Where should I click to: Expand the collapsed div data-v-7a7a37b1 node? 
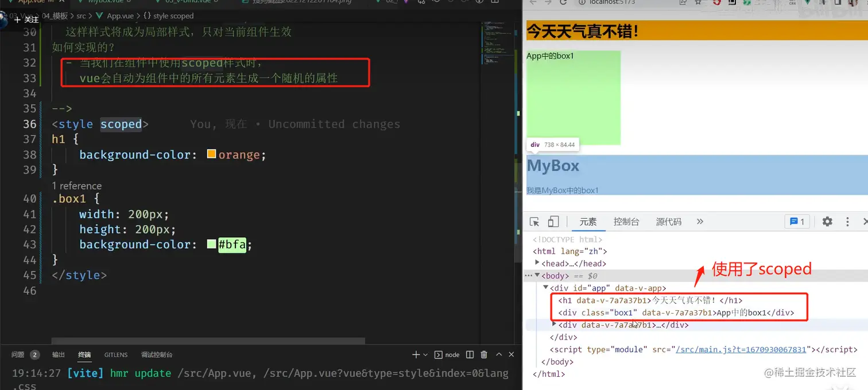(x=554, y=325)
